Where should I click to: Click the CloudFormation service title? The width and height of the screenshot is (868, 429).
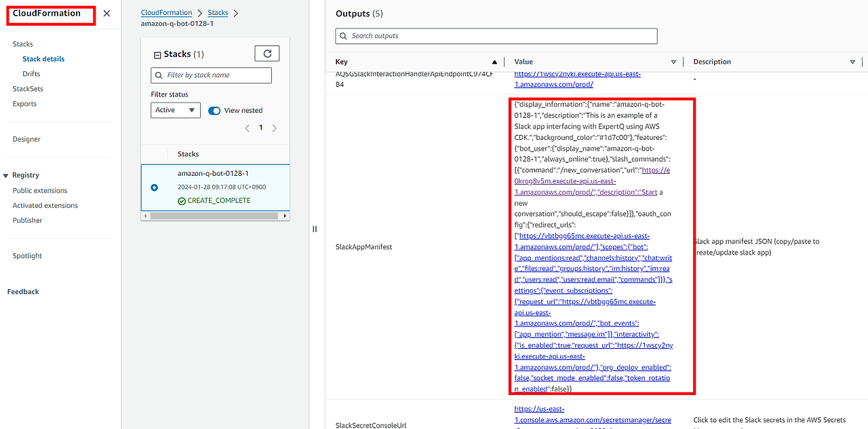(x=47, y=14)
